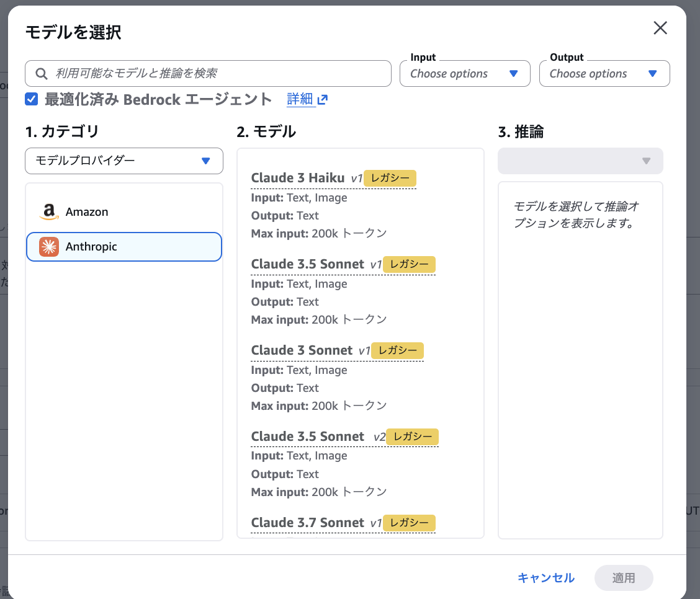Disable the 最適化済み Bedrock エージェント checkbox
700x599 pixels.
click(31, 99)
